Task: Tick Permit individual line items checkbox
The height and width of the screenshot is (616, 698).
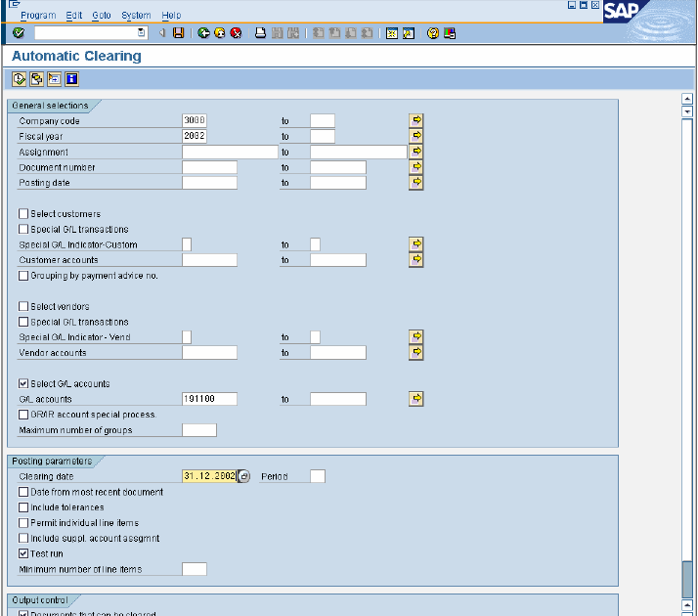Action: (x=23, y=522)
